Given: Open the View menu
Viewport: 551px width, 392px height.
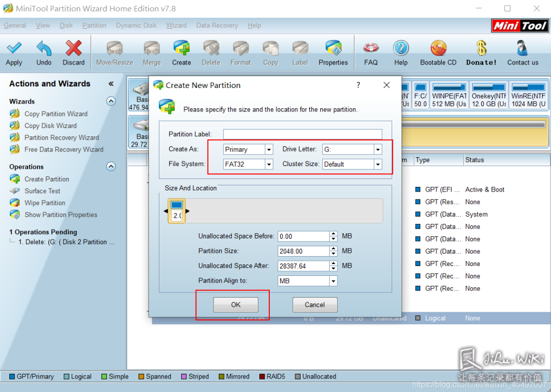Looking at the screenshot, I should point(43,26).
